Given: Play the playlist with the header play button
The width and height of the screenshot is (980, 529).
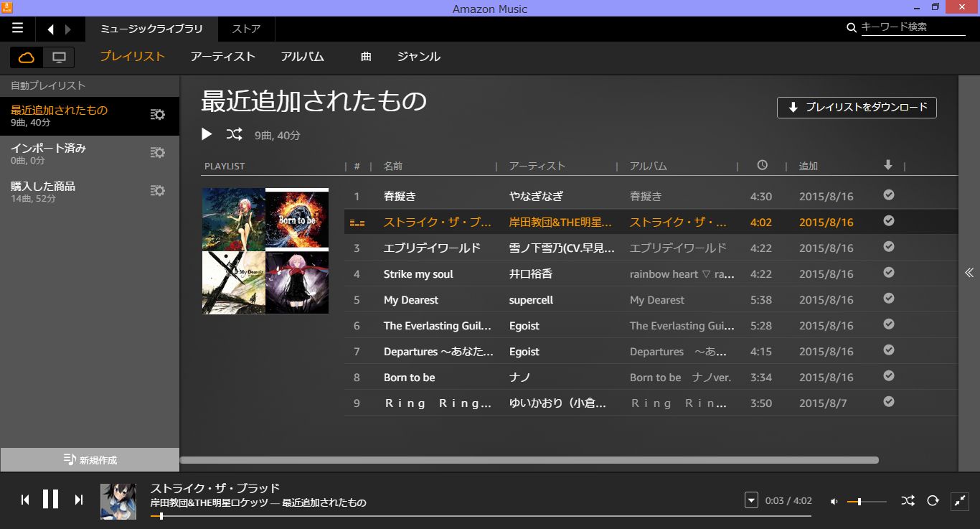Looking at the screenshot, I should (x=207, y=134).
